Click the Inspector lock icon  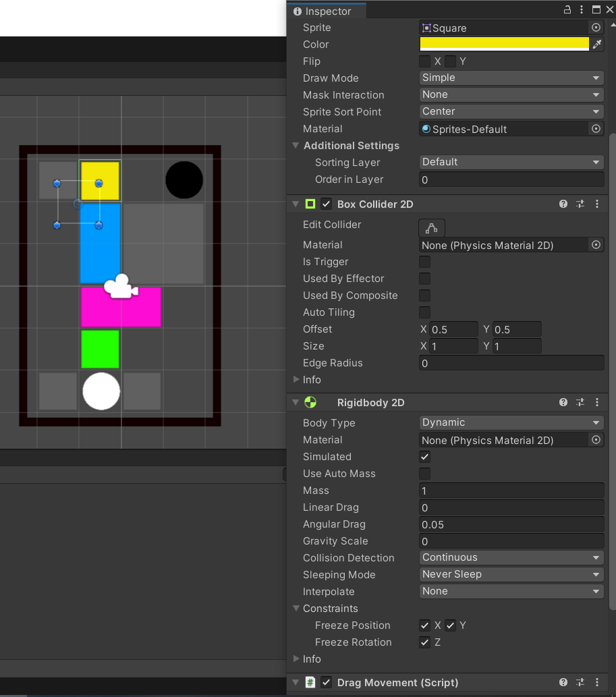click(x=568, y=10)
